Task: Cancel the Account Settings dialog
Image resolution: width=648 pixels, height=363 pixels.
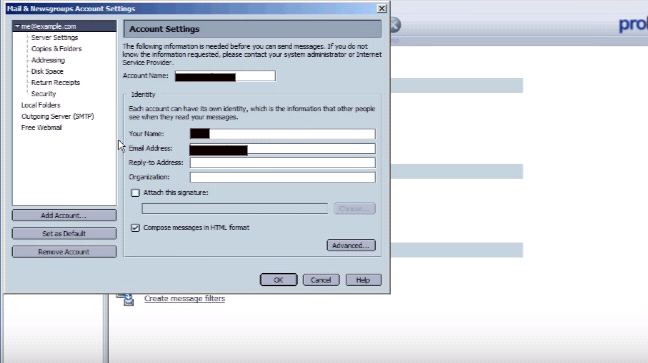Action: click(x=321, y=280)
